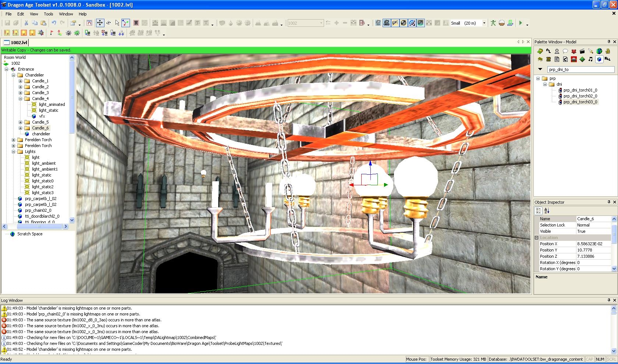
Task: Click the green gear icon in second toolbar
Action: coord(77,33)
